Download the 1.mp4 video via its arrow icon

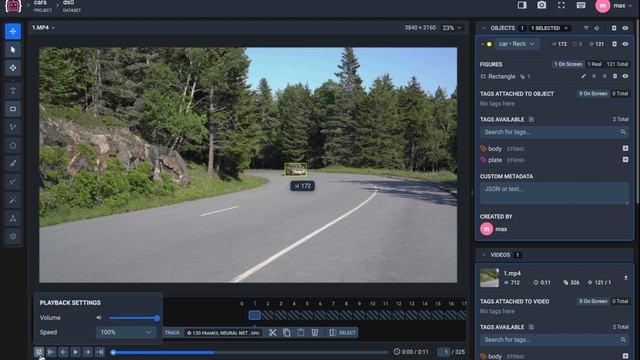626,278
